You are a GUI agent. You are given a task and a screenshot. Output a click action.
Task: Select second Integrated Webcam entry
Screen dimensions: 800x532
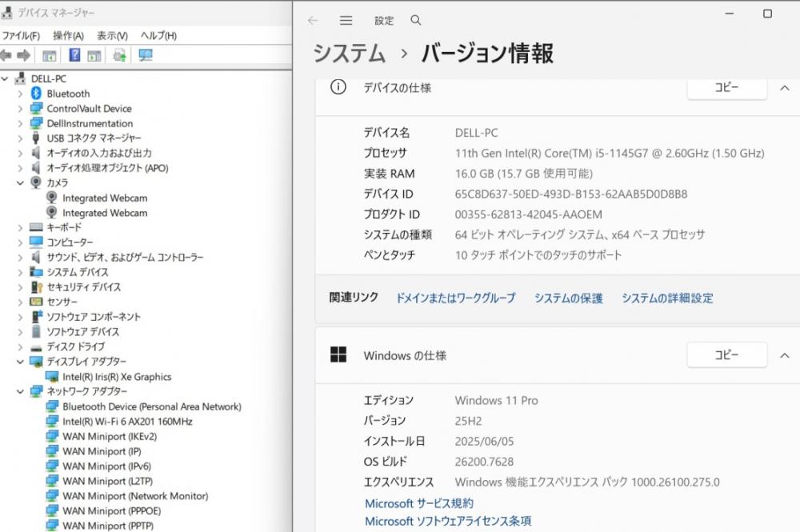[105, 213]
